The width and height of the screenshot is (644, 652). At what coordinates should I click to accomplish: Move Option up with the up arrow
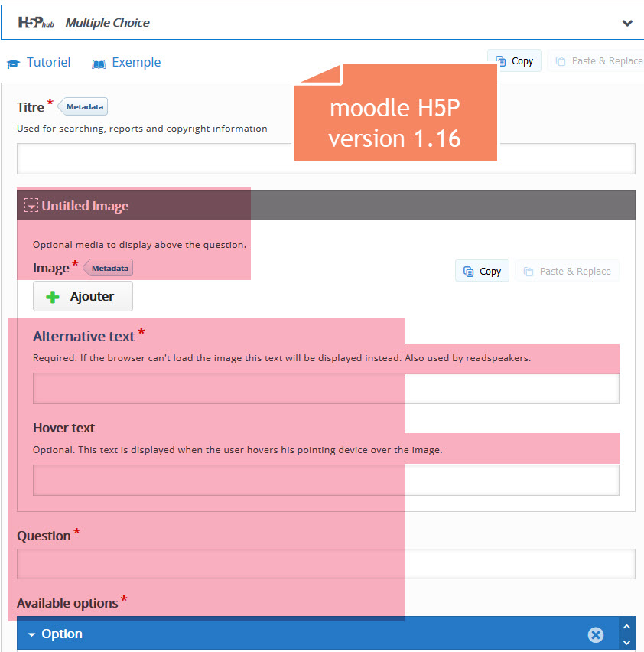pos(627,627)
